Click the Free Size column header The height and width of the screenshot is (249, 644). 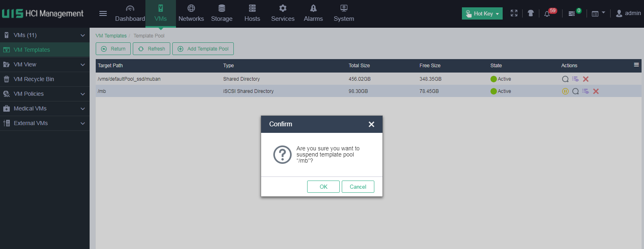[430, 66]
